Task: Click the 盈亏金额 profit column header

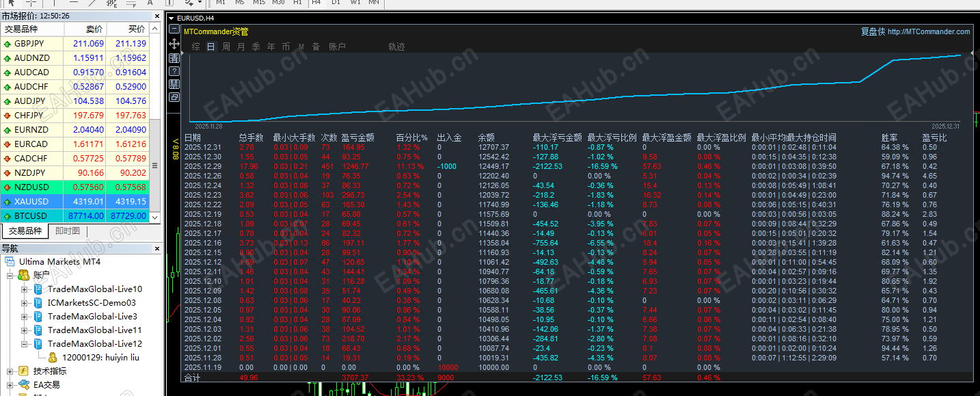Action: click(357, 137)
